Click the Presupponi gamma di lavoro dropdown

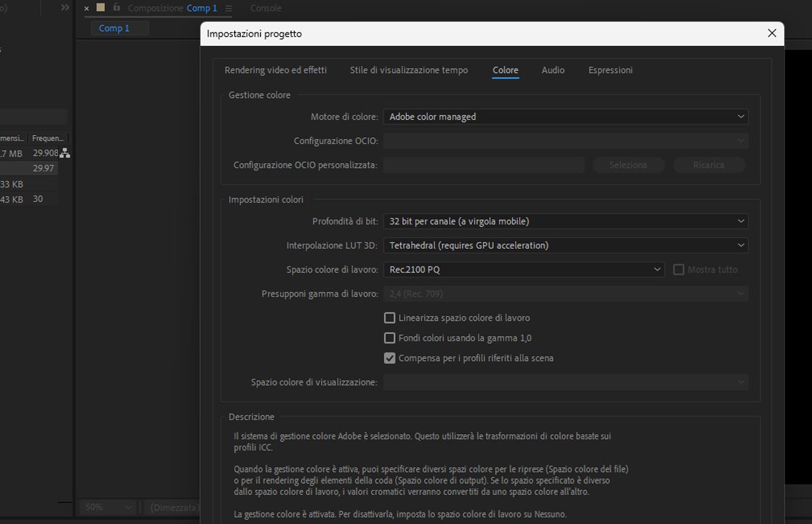[566, 294]
